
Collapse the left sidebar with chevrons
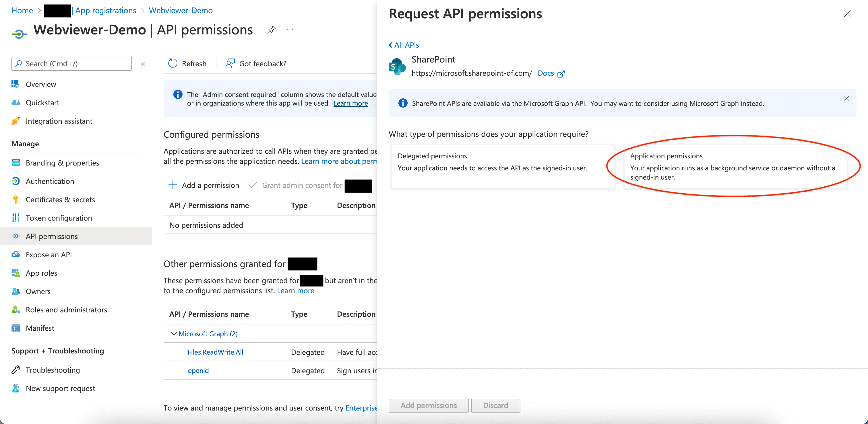tap(143, 64)
